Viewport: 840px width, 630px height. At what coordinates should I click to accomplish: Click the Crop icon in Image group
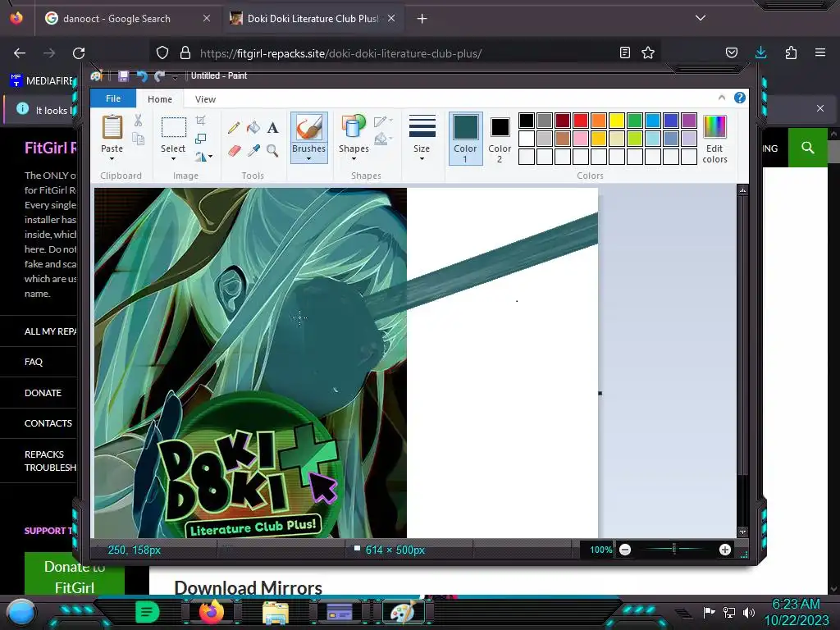coord(200,121)
